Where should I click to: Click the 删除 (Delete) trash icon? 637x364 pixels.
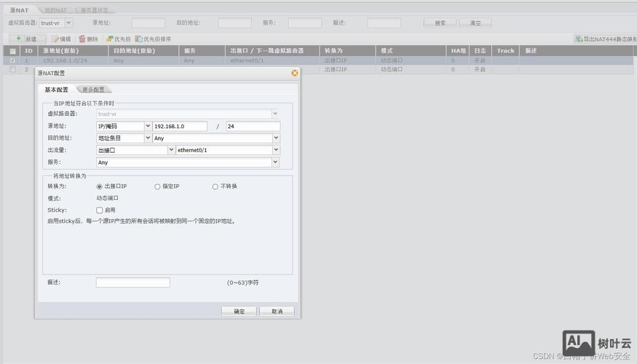click(x=82, y=39)
